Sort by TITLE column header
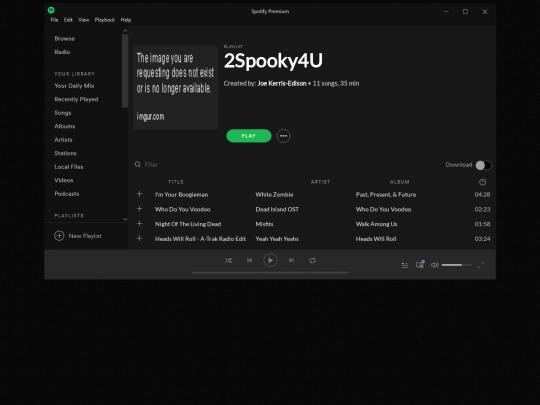The width and height of the screenshot is (540, 405). click(176, 182)
